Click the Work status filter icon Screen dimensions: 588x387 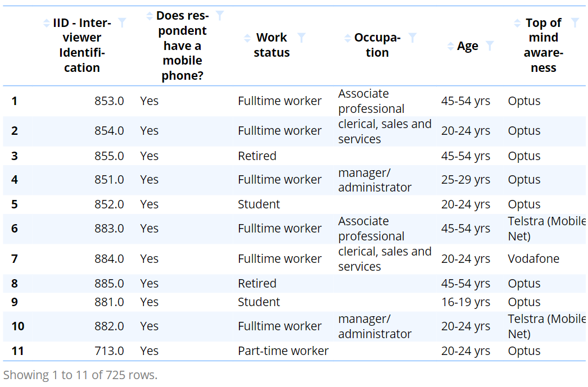point(301,38)
